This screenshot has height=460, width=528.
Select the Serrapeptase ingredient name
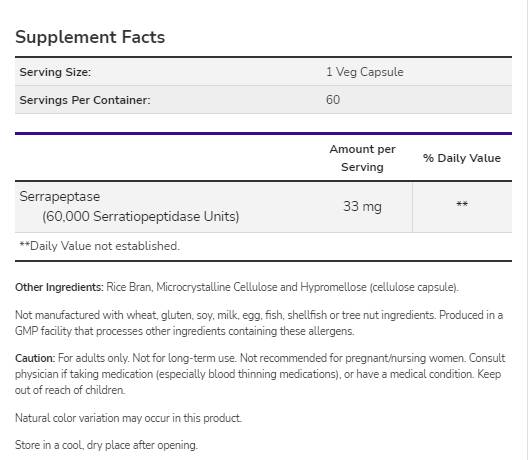coord(60,197)
